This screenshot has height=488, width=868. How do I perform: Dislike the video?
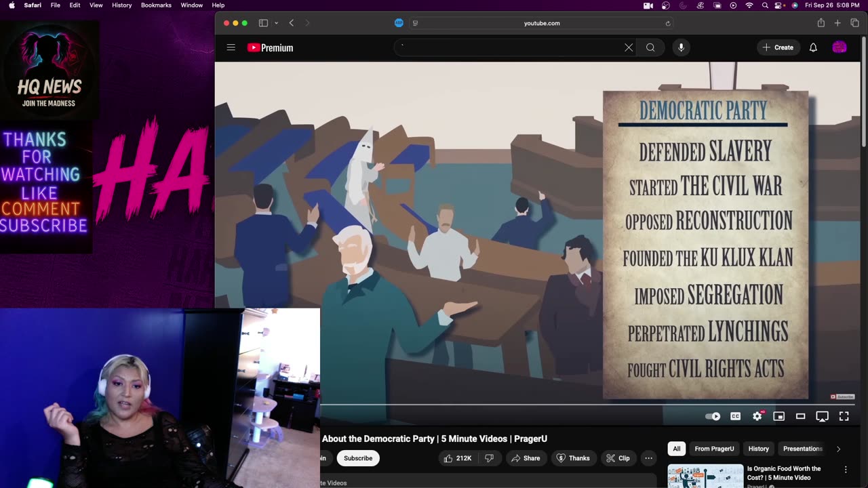[489, 458]
